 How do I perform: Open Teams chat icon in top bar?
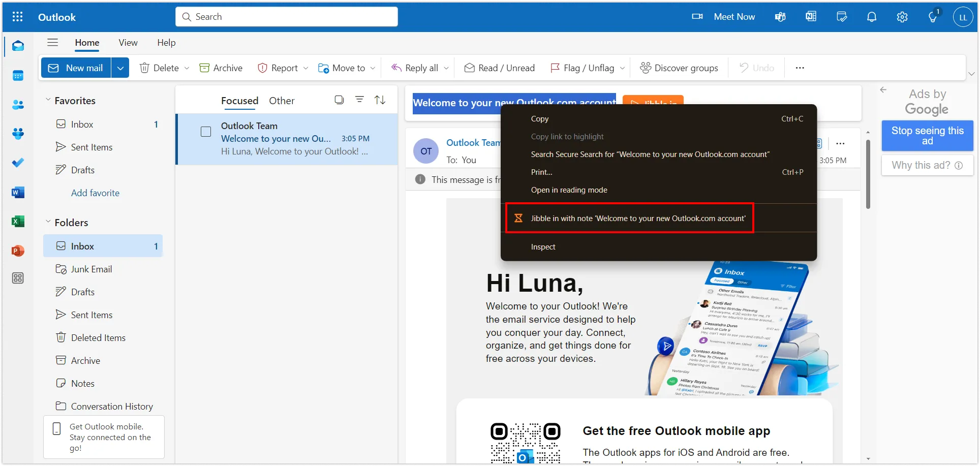[x=780, y=17]
